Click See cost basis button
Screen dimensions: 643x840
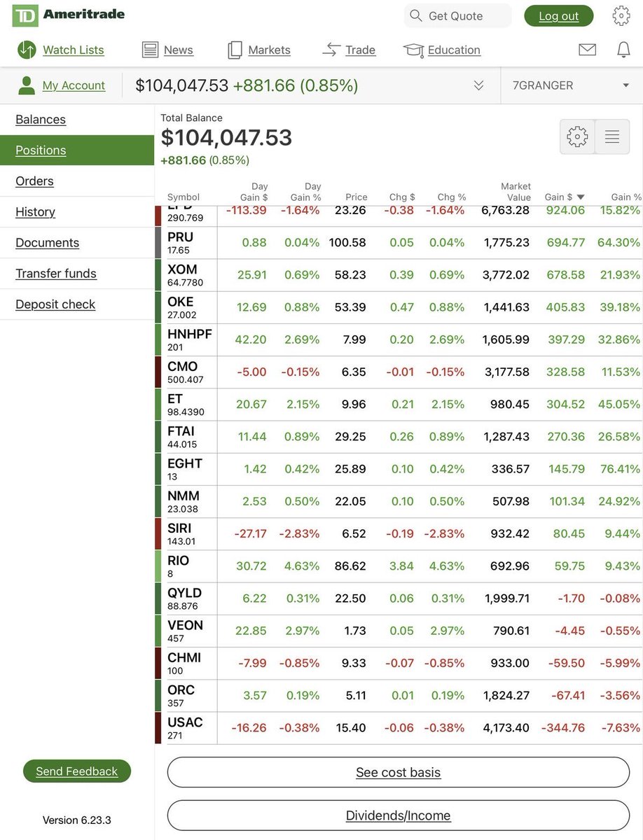[399, 772]
